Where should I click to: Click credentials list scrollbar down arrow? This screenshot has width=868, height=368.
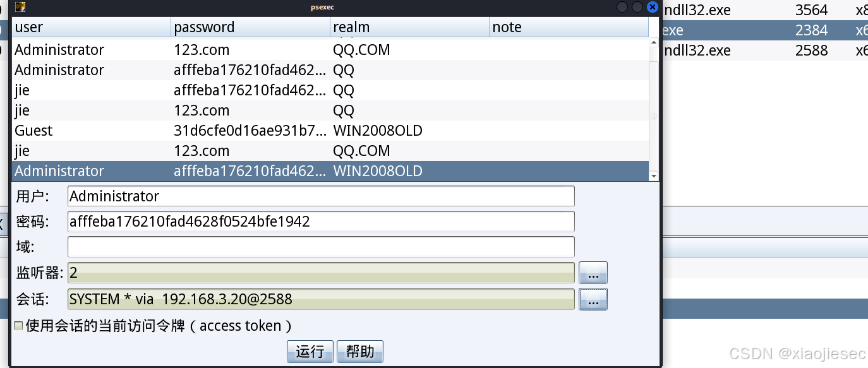point(654,176)
